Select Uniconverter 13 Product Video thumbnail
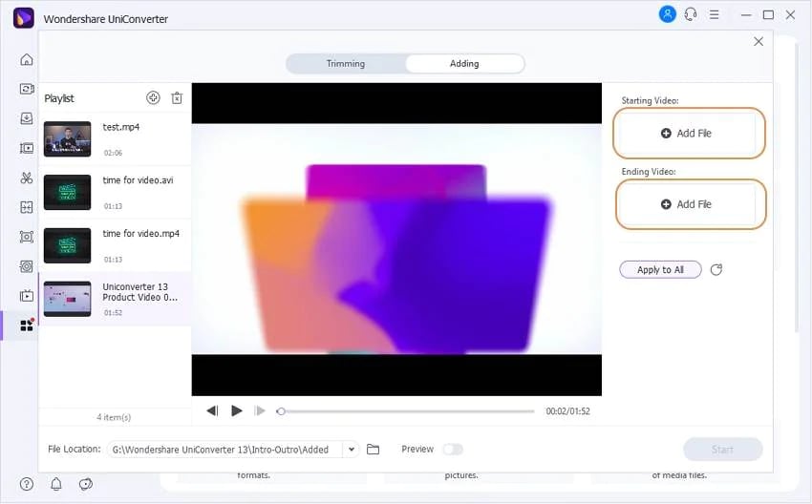The image size is (812, 504). (67, 299)
